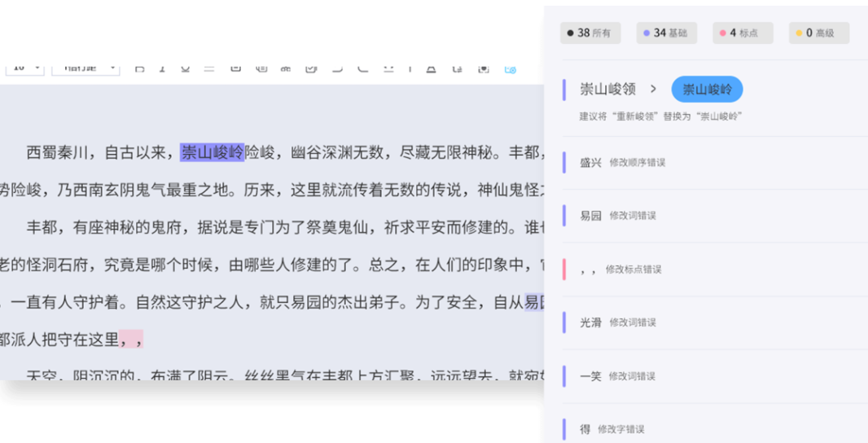Click the pink highlighted ，， in the document

[x=132, y=339]
